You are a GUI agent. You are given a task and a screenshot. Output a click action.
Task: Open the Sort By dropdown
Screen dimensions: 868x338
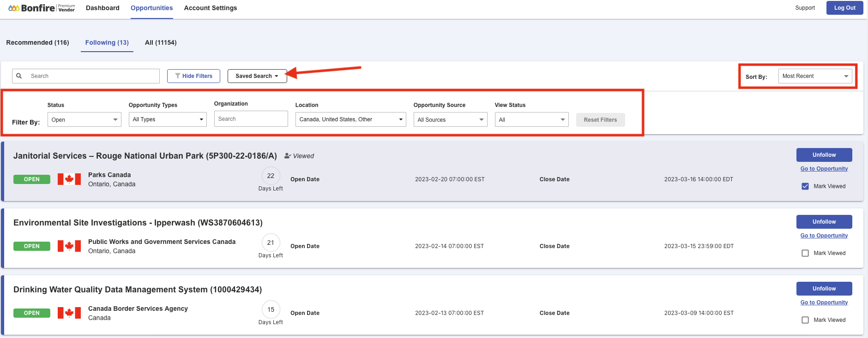pos(815,76)
